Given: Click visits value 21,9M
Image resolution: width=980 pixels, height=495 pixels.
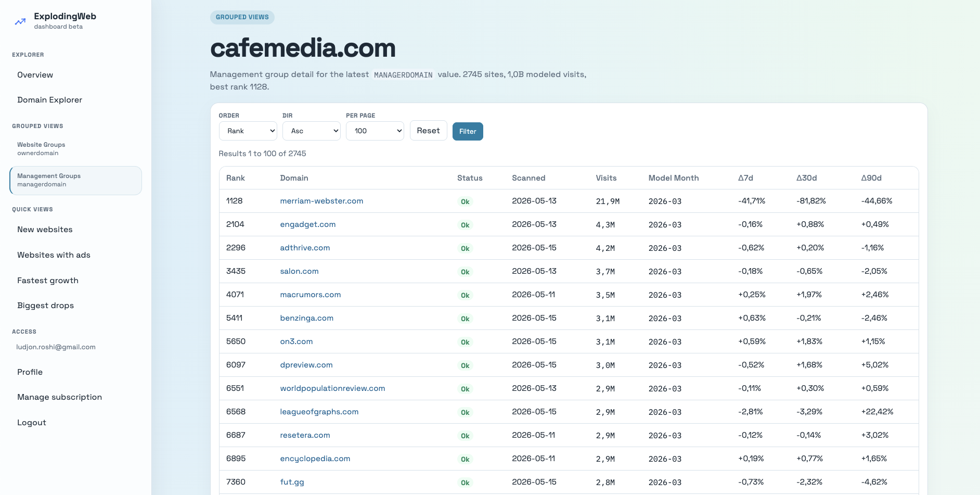Looking at the screenshot, I should click(608, 201).
